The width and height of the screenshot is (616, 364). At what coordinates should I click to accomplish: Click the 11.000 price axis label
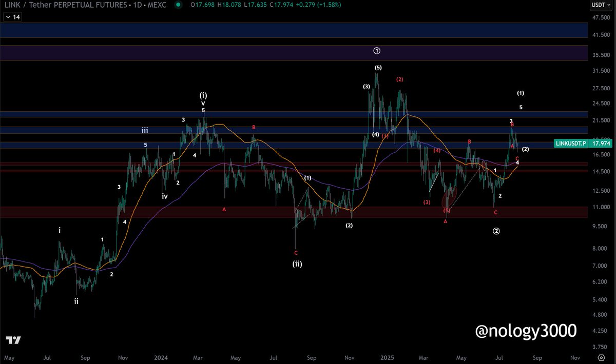coord(601,207)
